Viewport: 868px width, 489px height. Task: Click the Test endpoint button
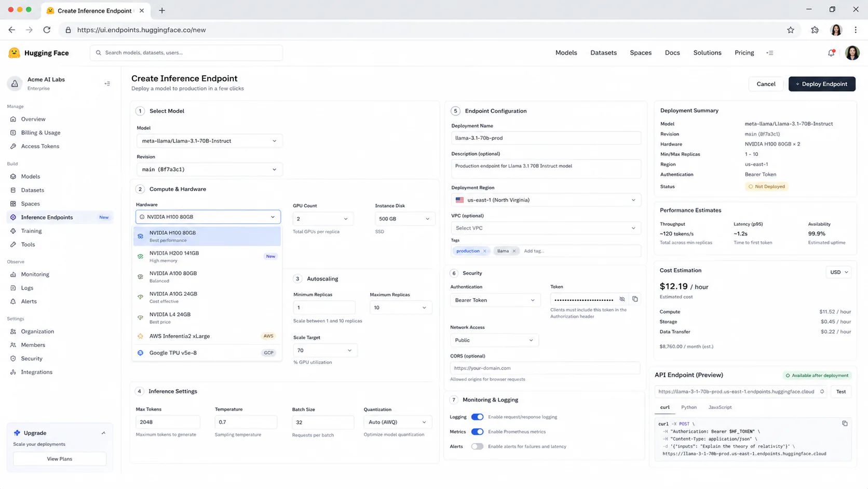(841, 392)
